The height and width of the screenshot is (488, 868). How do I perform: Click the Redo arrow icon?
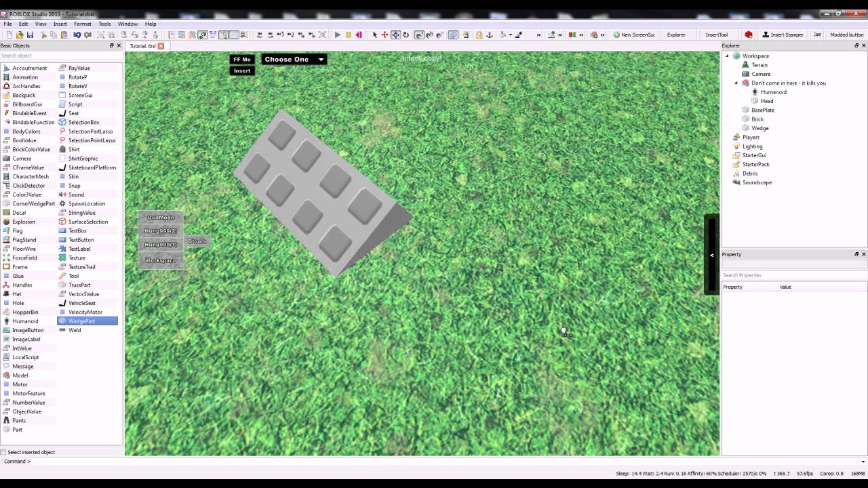tap(87, 35)
